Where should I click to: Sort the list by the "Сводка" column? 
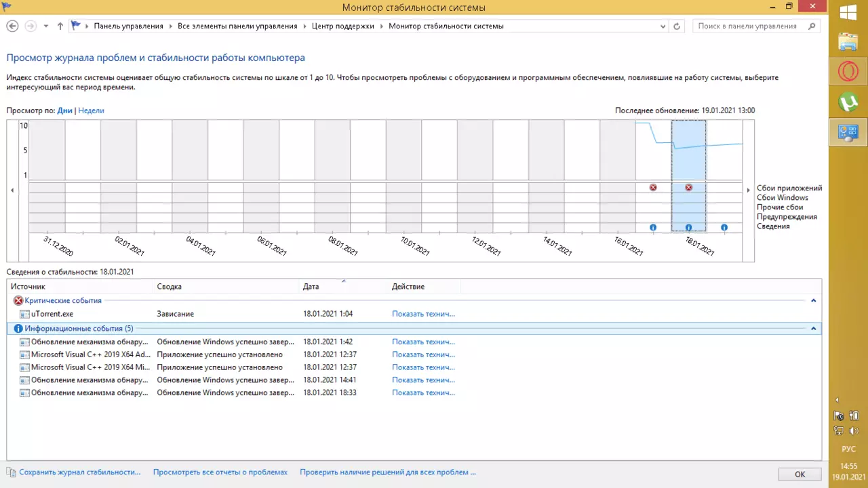coord(226,287)
